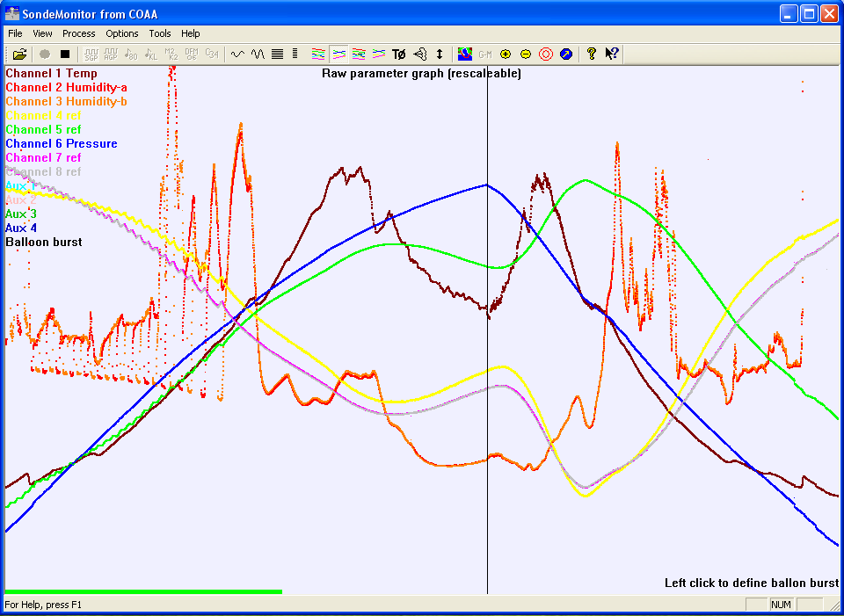Open the Process menu

click(x=79, y=33)
